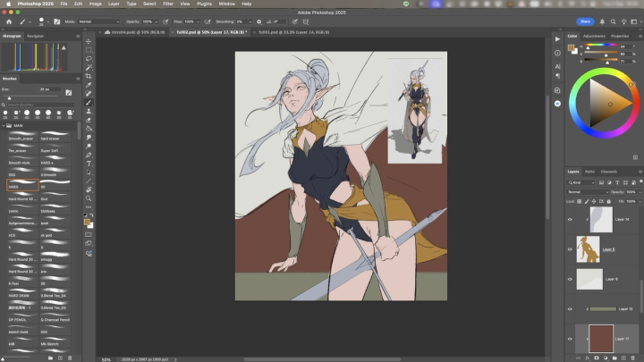Open the layer blend mode Normal dropdown

click(586, 191)
